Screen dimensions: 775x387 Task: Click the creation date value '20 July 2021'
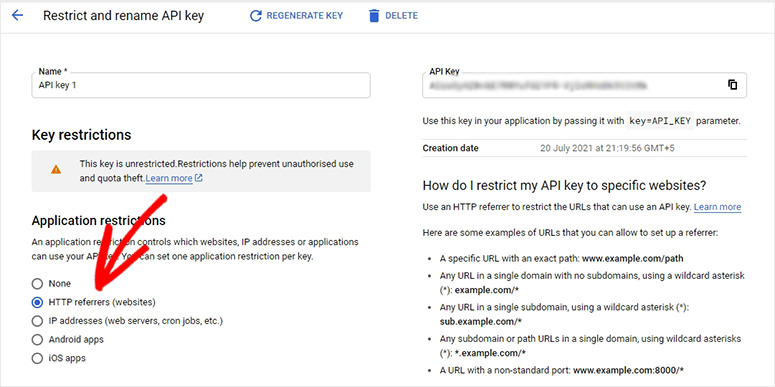coord(608,148)
